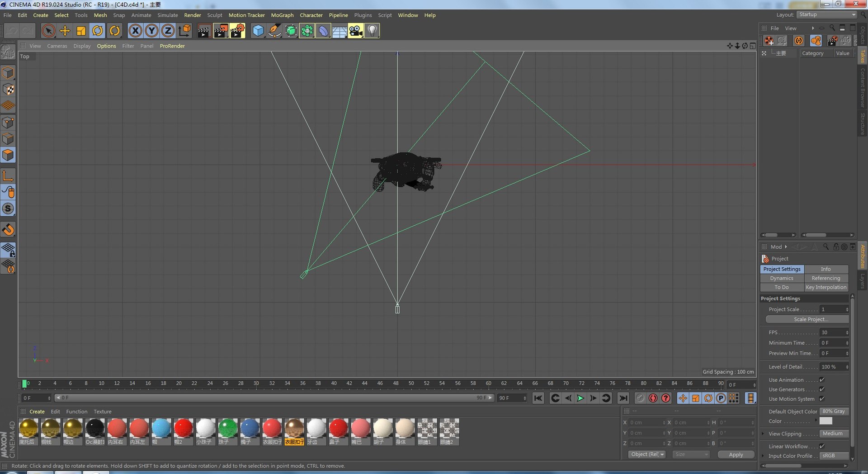Toggle Linear Workflow checkbox
Screen dimensions: 868x474
click(x=822, y=446)
